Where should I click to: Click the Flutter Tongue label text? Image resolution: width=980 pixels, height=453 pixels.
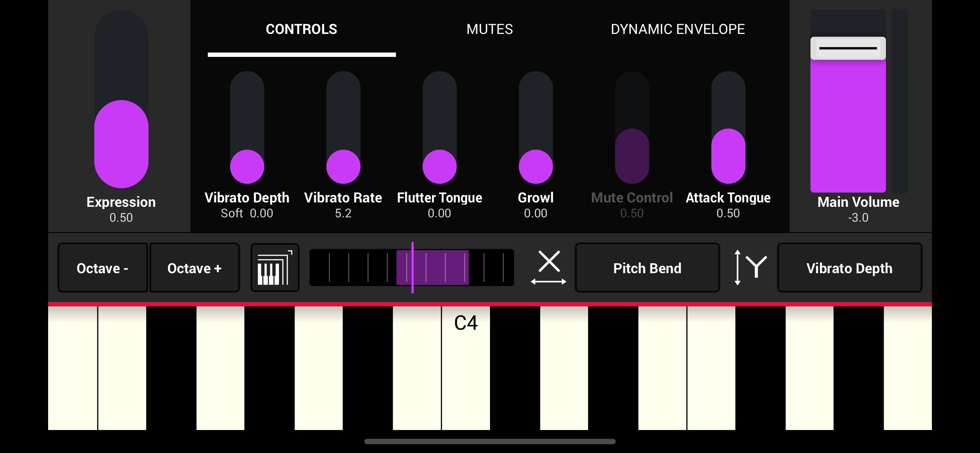click(439, 198)
